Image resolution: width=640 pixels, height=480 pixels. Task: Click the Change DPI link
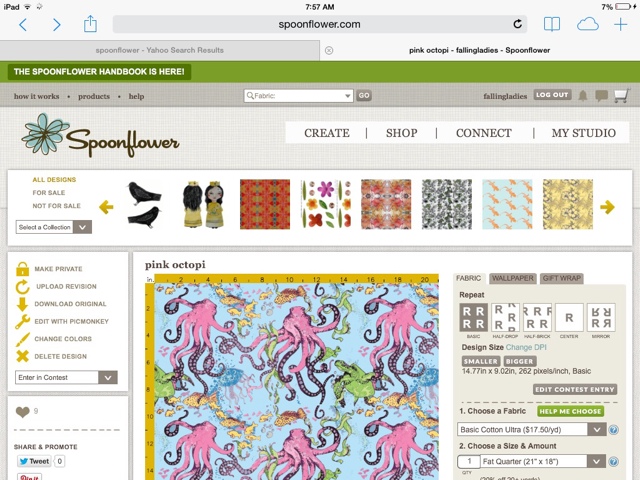coord(526,347)
